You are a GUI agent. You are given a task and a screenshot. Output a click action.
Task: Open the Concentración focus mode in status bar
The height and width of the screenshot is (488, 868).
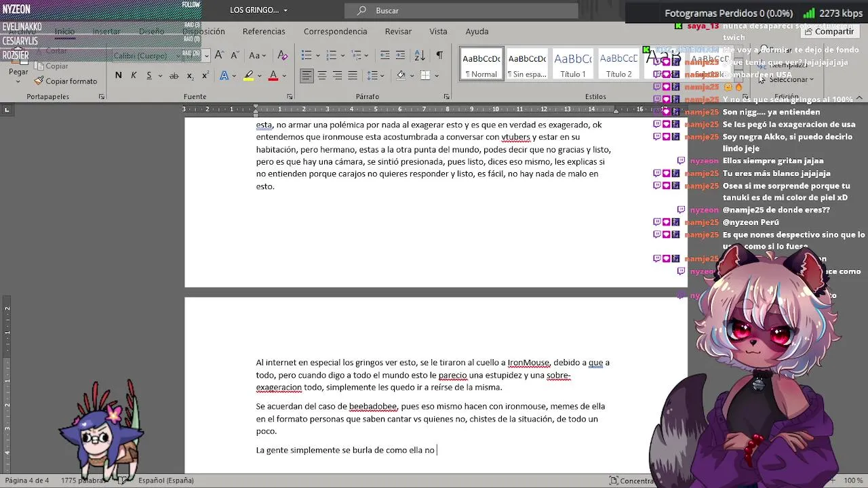coord(631,481)
